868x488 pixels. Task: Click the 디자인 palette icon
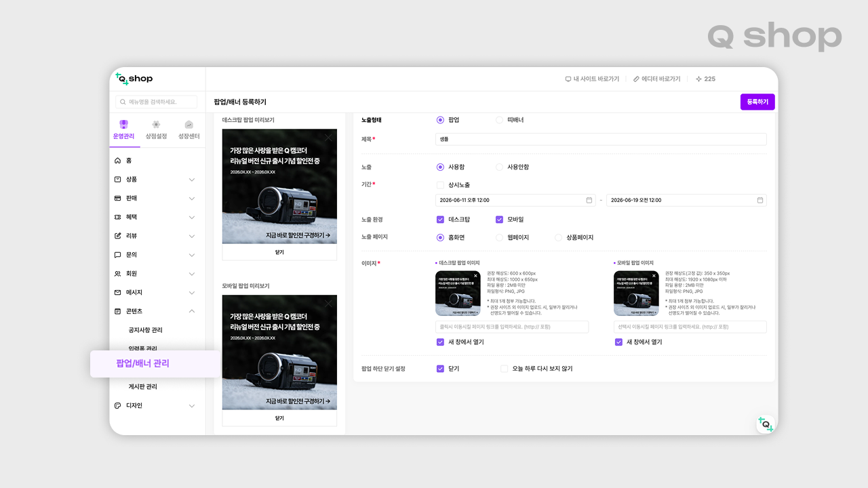click(118, 405)
